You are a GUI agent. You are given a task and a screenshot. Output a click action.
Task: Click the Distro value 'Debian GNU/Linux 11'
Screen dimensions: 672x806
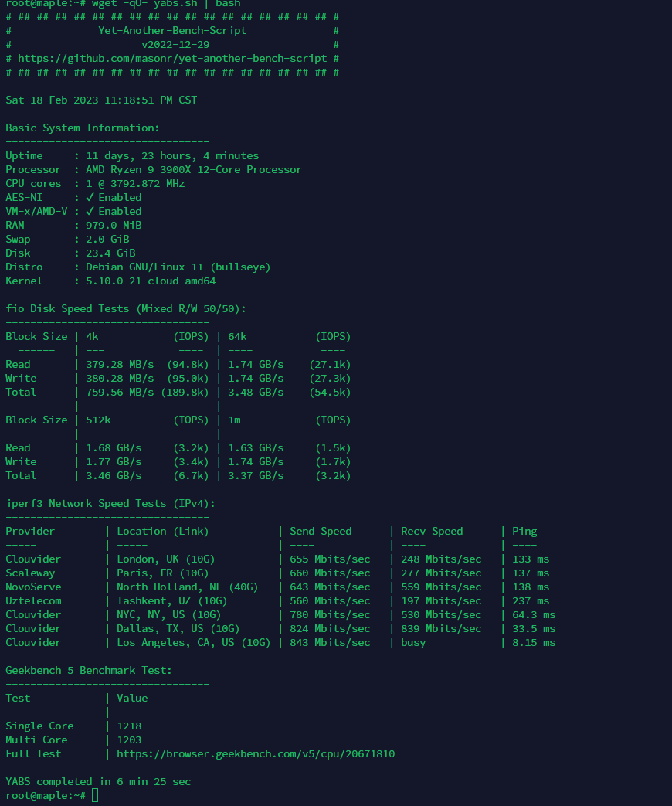144,267
